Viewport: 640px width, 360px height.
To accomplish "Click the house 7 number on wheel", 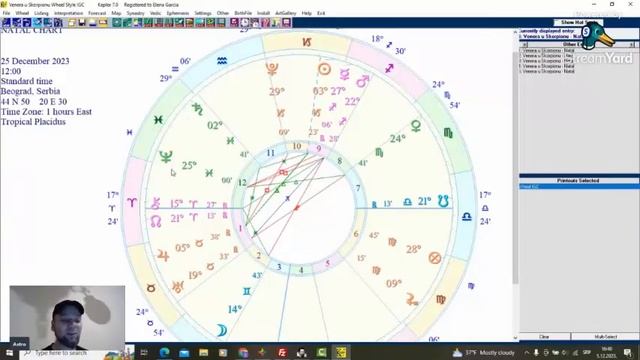I will tap(358, 188).
